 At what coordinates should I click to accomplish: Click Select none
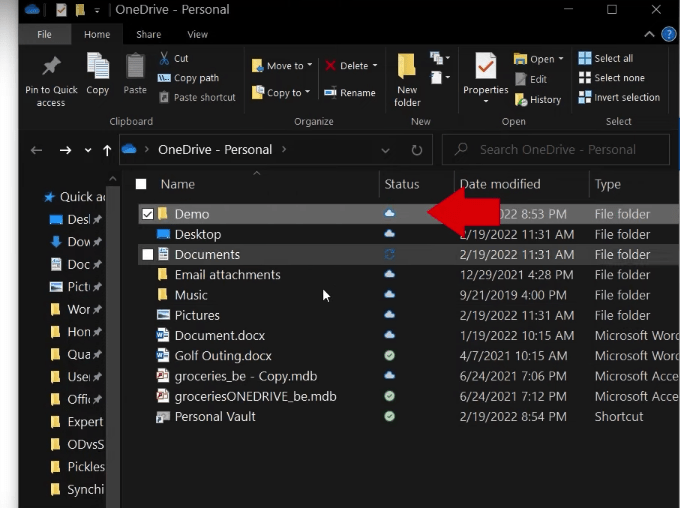coord(612,78)
